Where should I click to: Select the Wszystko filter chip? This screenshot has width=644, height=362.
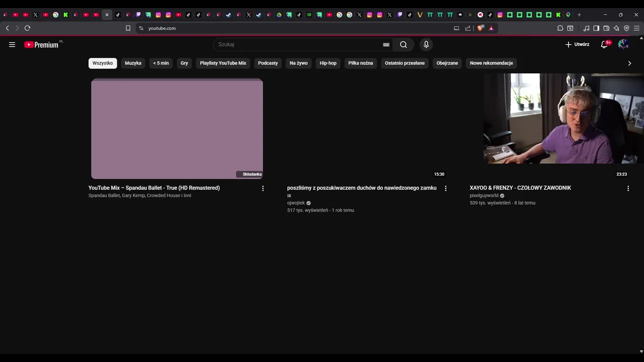coord(103,63)
